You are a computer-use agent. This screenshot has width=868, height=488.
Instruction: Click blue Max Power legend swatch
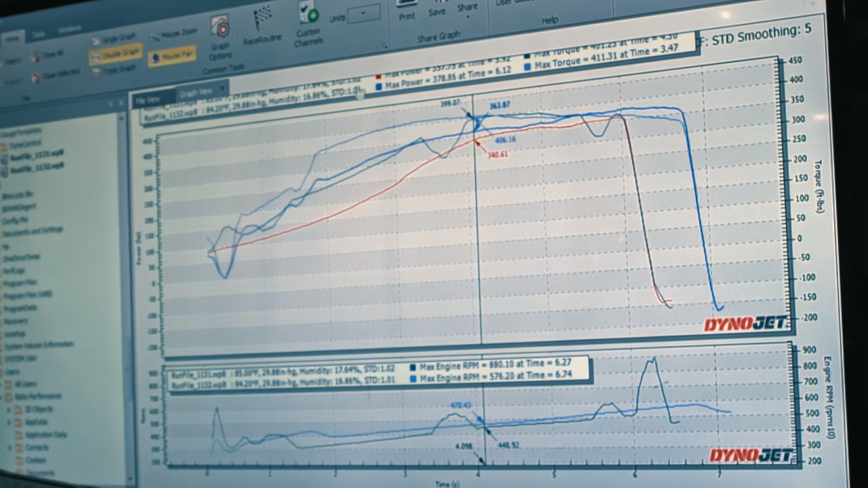coord(379,86)
